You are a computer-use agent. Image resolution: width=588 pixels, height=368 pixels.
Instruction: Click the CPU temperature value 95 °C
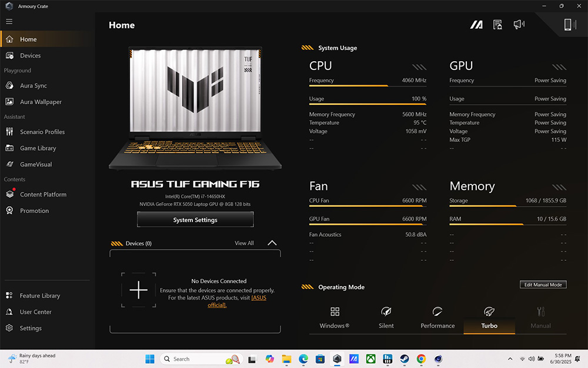(420, 122)
